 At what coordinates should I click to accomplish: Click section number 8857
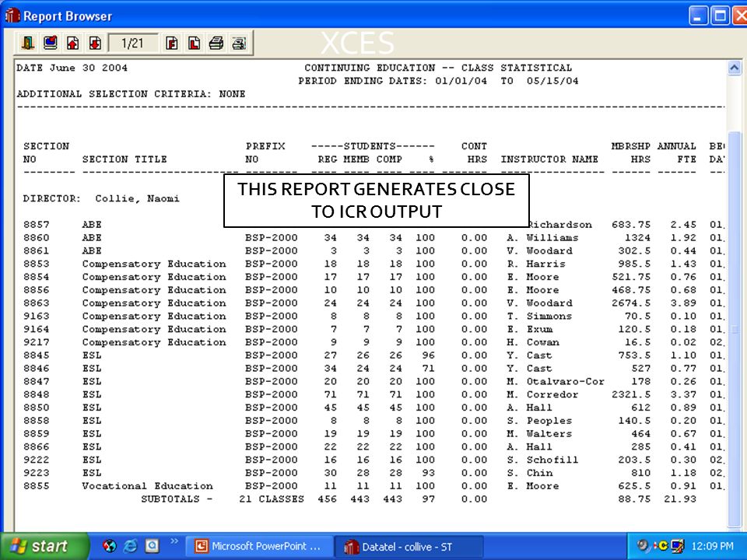coord(37,224)
